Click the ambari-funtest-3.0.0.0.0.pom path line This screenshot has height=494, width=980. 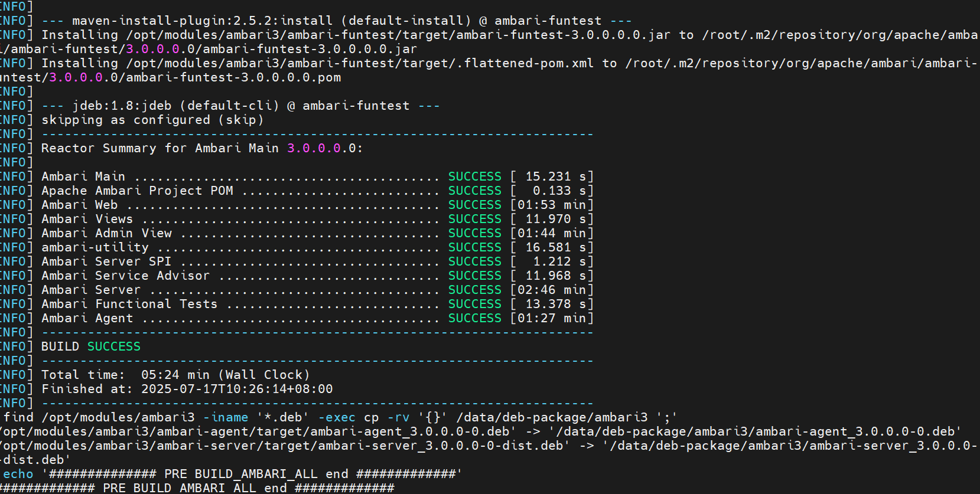(170, 77)
